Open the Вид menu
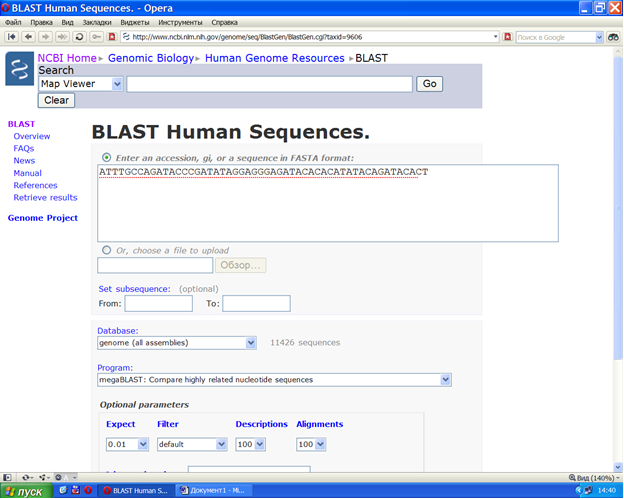This screenshot has width=624, height=499. (67, 23)
